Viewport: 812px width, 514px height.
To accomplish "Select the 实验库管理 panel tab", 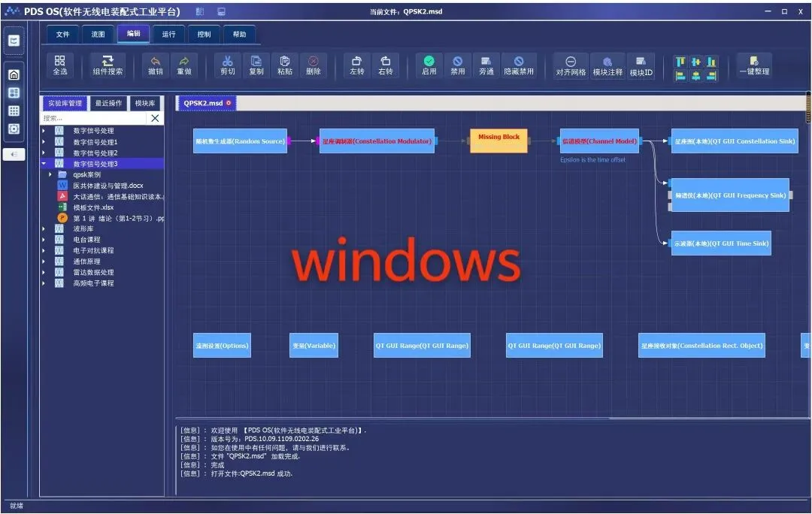I will pos(65,103).
